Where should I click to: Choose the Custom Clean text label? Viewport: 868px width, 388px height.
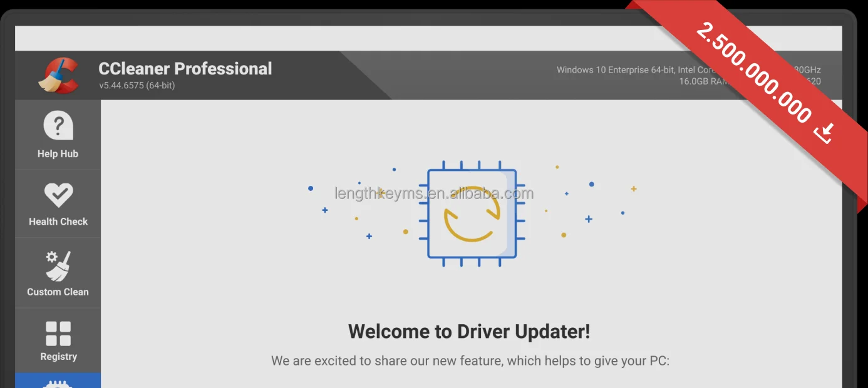point(58,292)
